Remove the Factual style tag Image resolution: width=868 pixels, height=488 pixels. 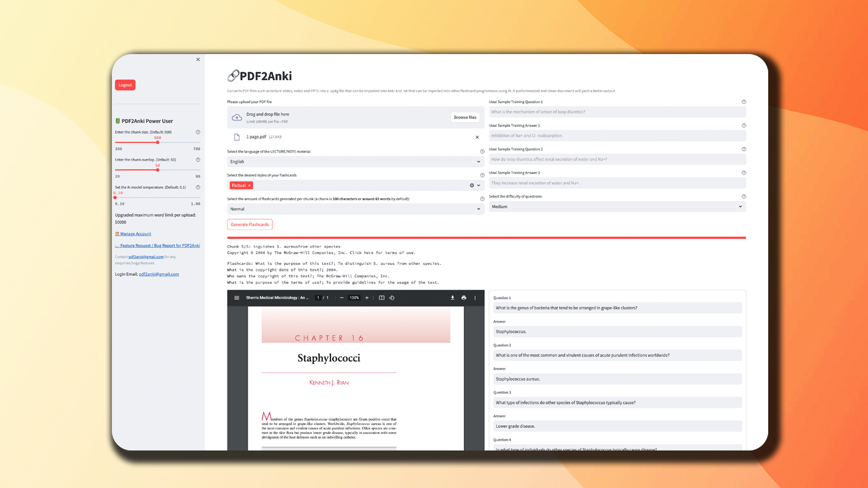coord(250,186)
